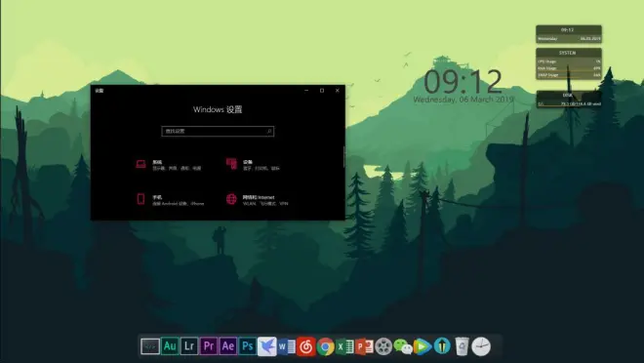Click the Windows 设置 heading text

coord(218,109)
